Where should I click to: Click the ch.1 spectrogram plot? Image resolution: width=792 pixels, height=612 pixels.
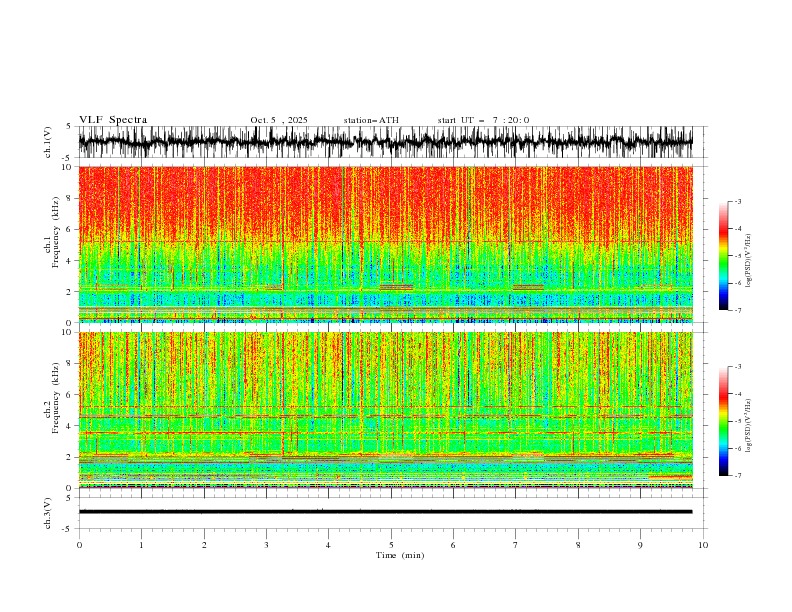click(385, 244)
